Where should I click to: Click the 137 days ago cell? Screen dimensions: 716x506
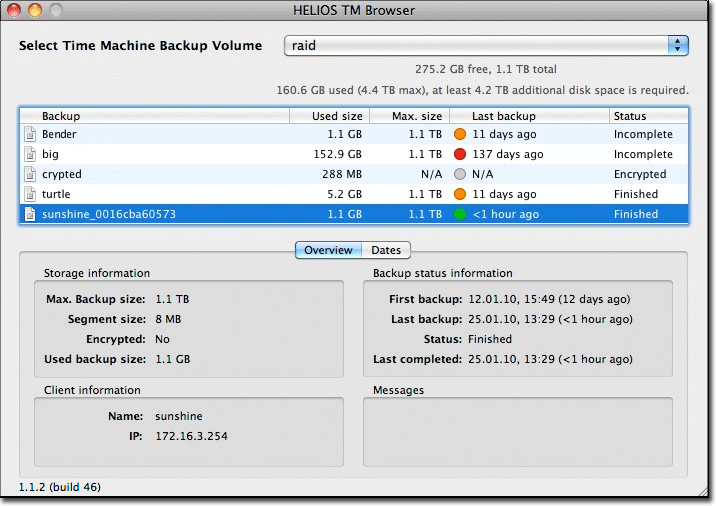(508, 154)
